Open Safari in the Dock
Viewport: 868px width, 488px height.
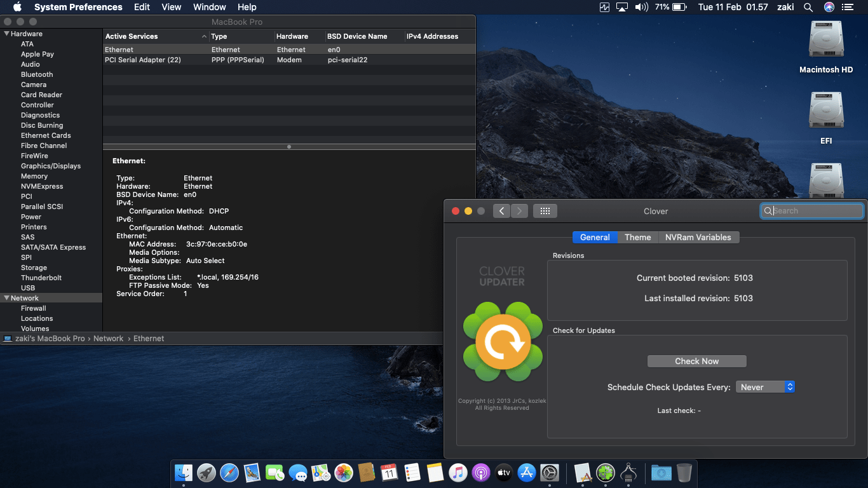229,472
